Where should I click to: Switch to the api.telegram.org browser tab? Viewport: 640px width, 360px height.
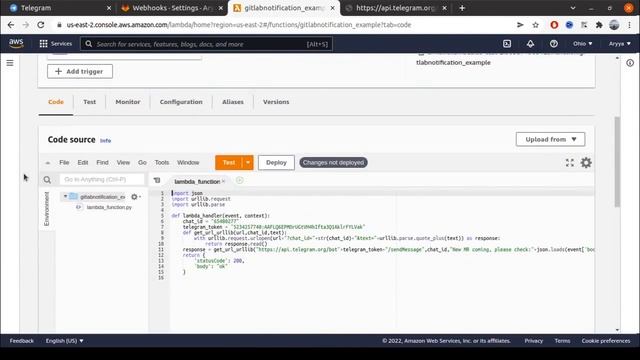click(396, 8)
